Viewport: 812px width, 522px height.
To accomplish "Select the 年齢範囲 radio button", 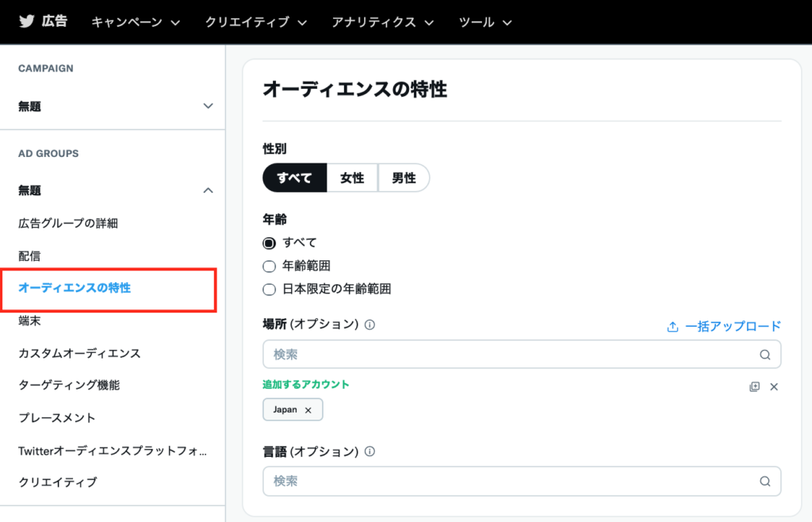I will click(269, 266).
